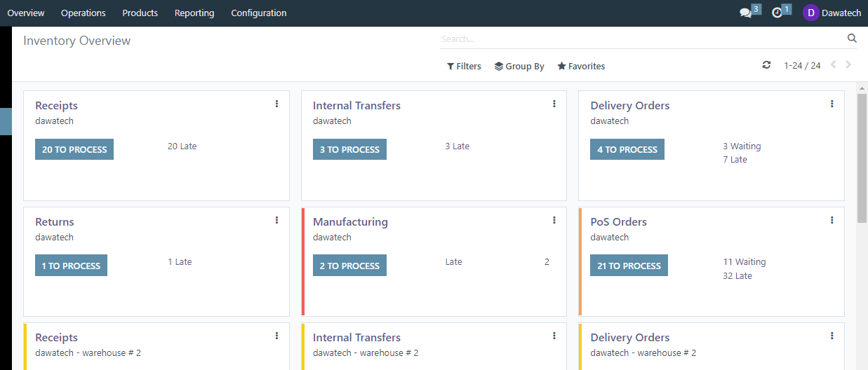Expand the Group By dropdown
The height and width of the screenshot is (370, 868).
[519, 66]
